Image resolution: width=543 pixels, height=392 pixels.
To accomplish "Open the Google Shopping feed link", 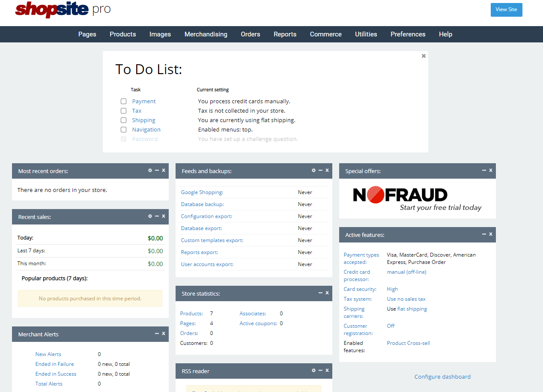I will pyautogui.click(x=202, y=192).
